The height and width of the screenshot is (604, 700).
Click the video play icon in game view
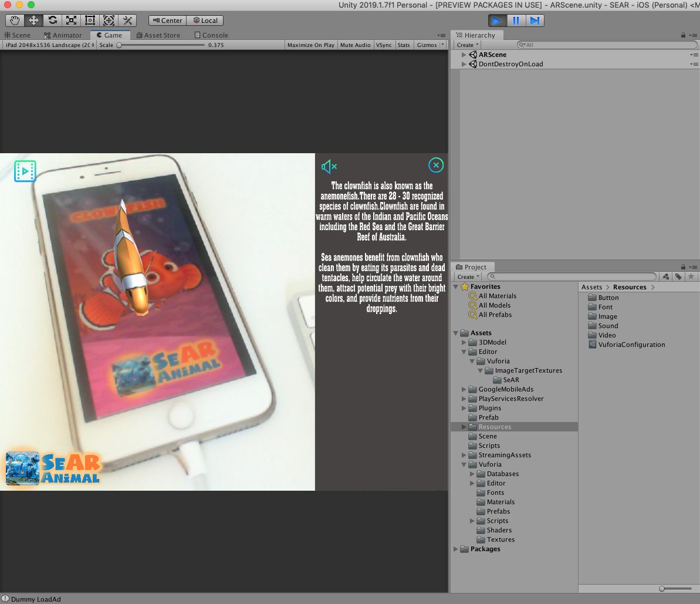coord(25,171)
